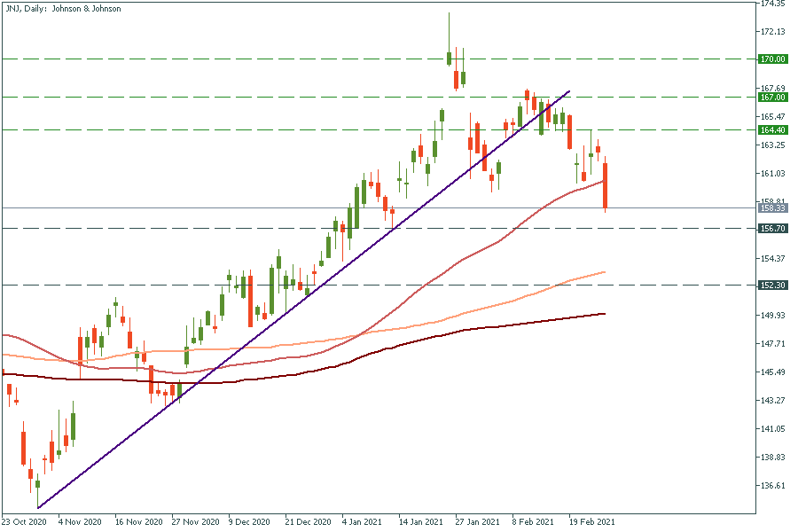Select the 167.00 price level label

[772, 98]
